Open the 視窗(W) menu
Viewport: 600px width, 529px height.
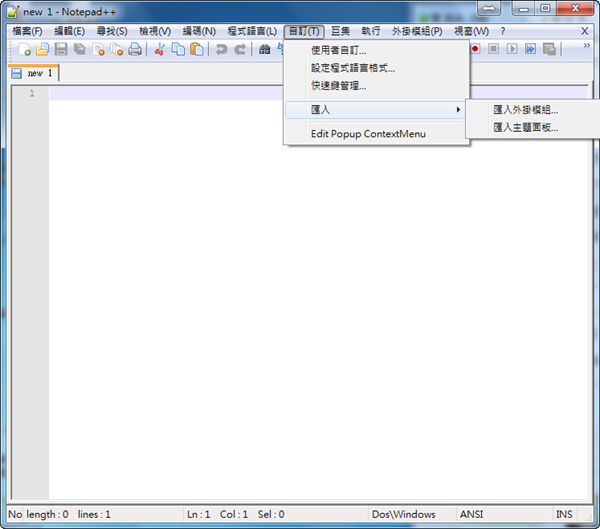(x=471, y=31)
